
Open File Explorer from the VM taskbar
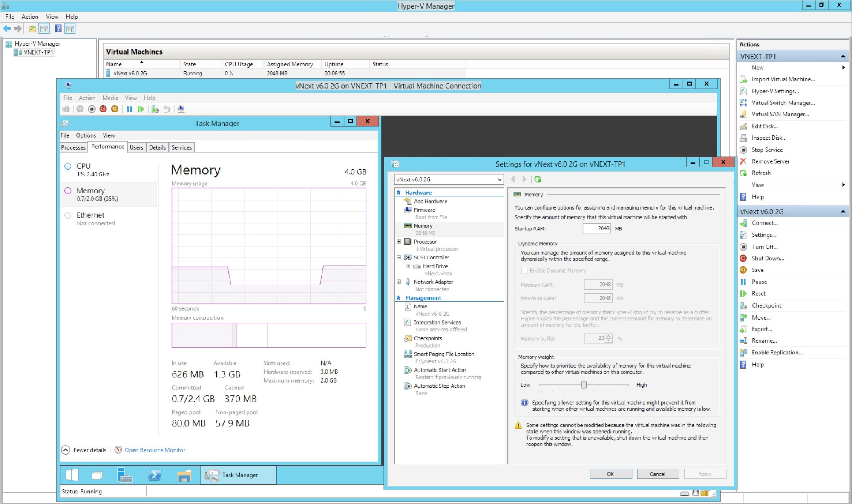tap(184, 475)
